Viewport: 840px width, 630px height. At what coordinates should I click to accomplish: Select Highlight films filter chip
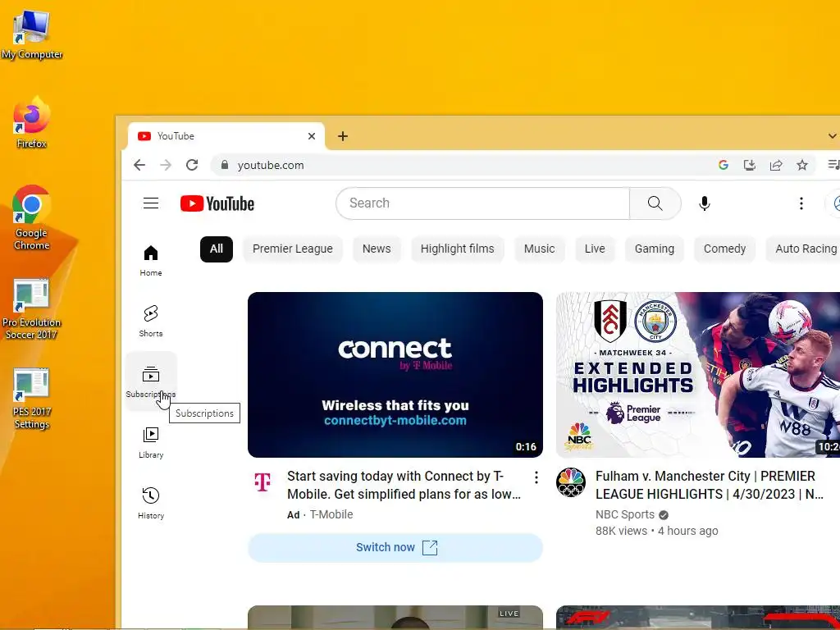458,249
